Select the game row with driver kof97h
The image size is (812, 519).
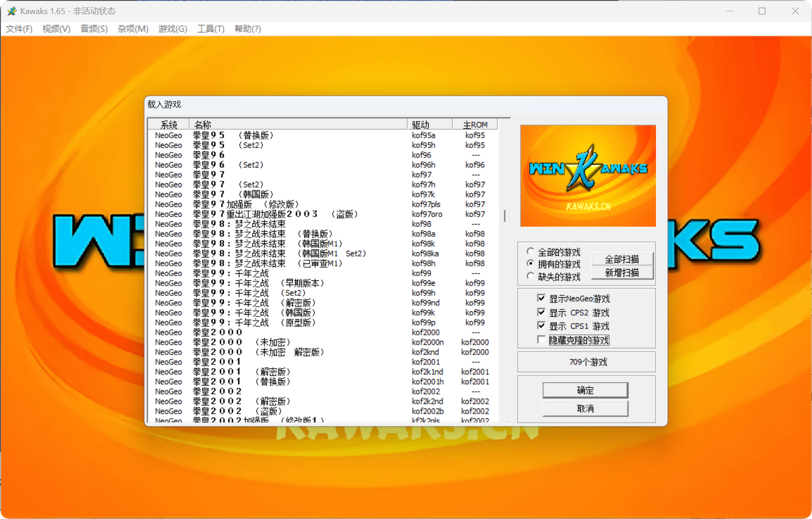(x=323, y=185)
